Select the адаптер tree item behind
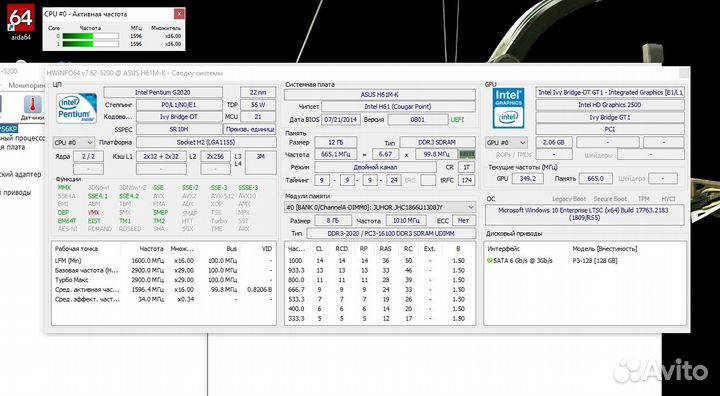The width and height of the screenshot is (720, 396). tap(21, 174)
